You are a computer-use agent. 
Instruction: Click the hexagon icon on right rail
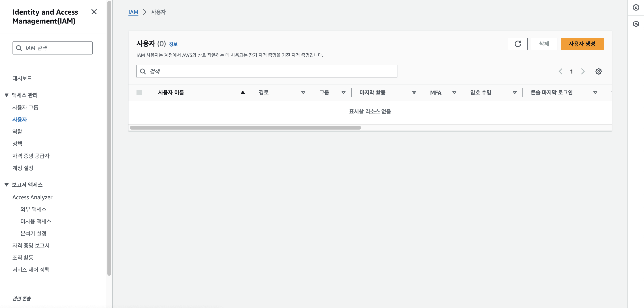click(x=636, y=24)
